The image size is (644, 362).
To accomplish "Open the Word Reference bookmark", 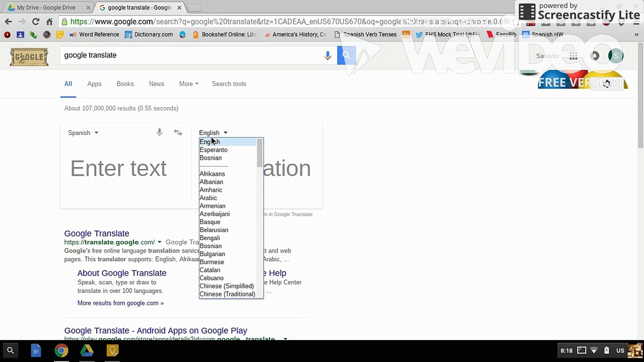I will coord(94,35).
